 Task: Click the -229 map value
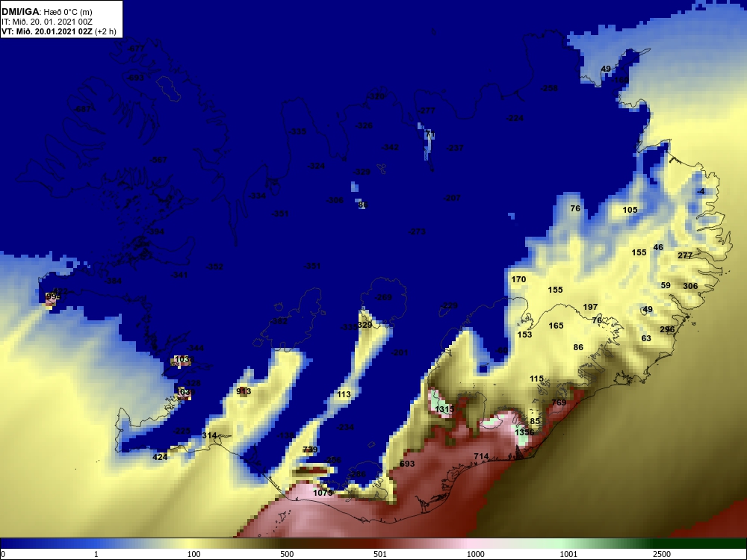[449, 305]
